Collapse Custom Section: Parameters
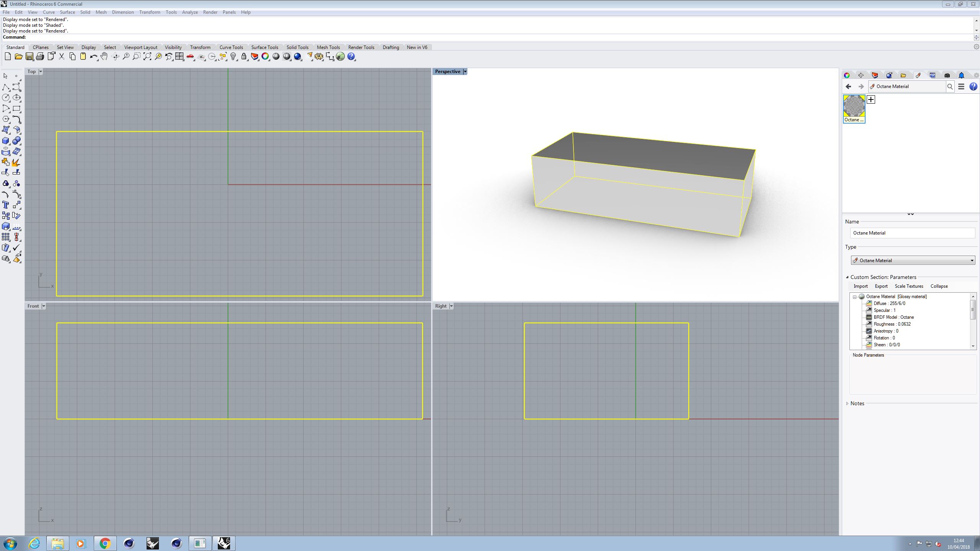This screenshot has height=551, width=980. click(847, 277)
